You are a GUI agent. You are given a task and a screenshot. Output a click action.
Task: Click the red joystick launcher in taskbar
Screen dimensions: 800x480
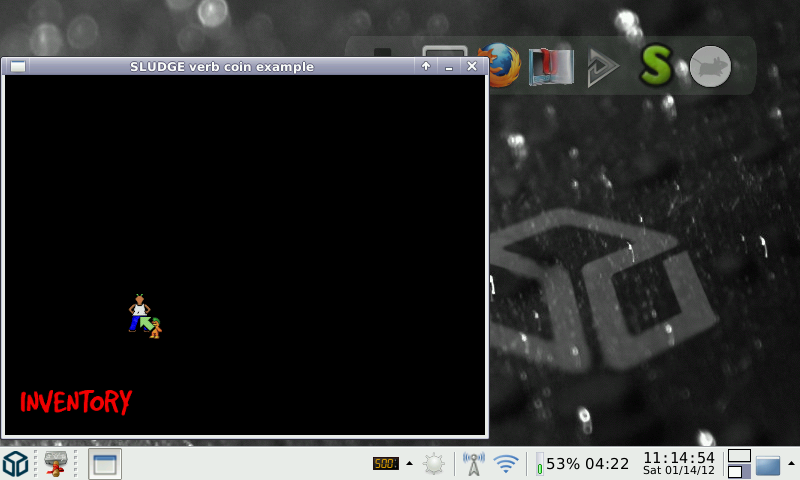coord(56,464)
